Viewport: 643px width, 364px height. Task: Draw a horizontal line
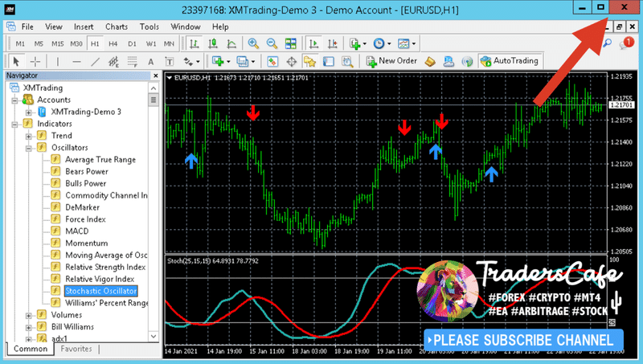point(76,62)
